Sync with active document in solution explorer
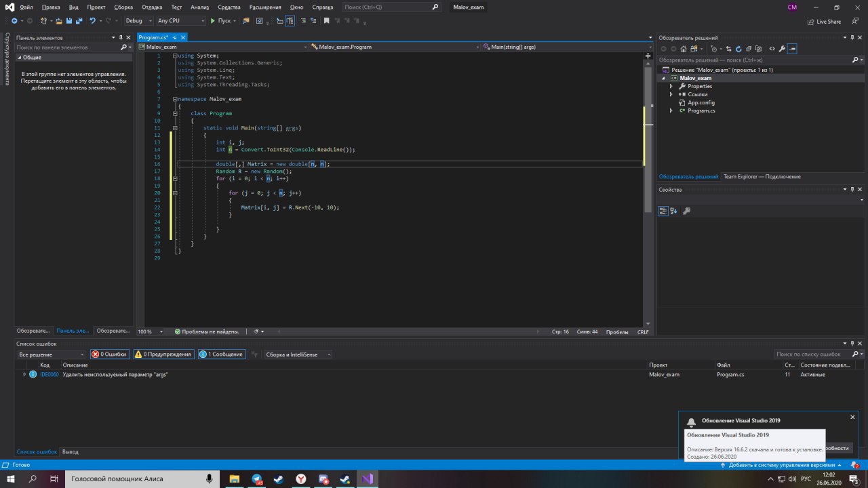 729,49
